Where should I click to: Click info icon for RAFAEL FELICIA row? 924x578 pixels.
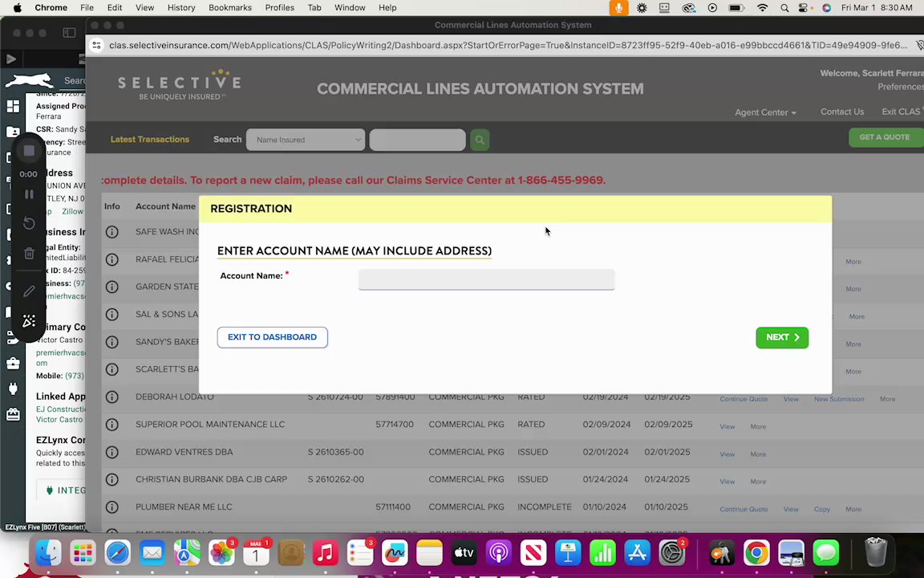[112, 259]
